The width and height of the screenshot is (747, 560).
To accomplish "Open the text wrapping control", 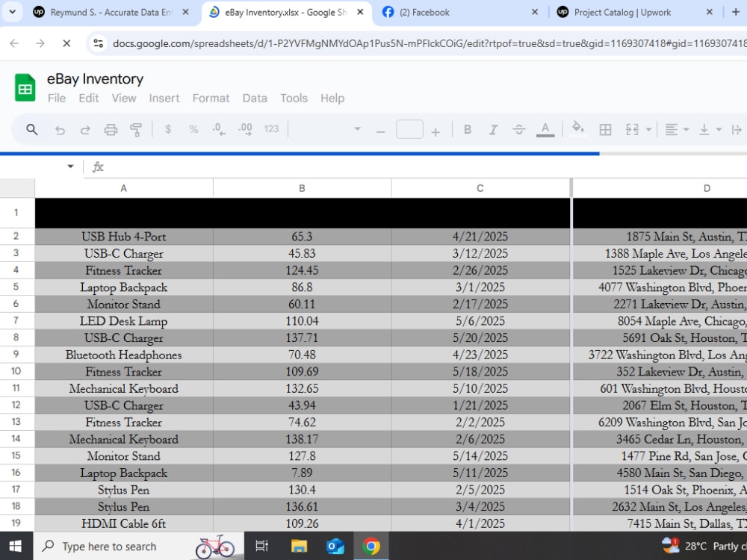I will [x=737, y=129].
